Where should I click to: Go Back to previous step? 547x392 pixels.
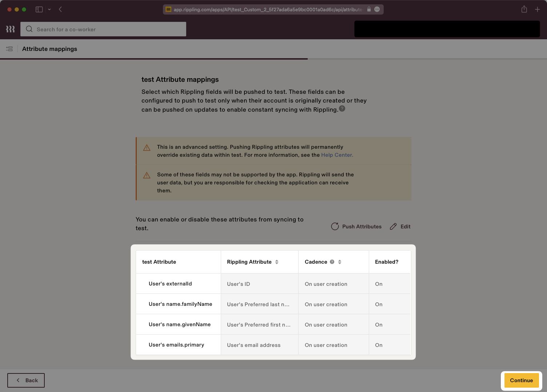tap(26, 380)
